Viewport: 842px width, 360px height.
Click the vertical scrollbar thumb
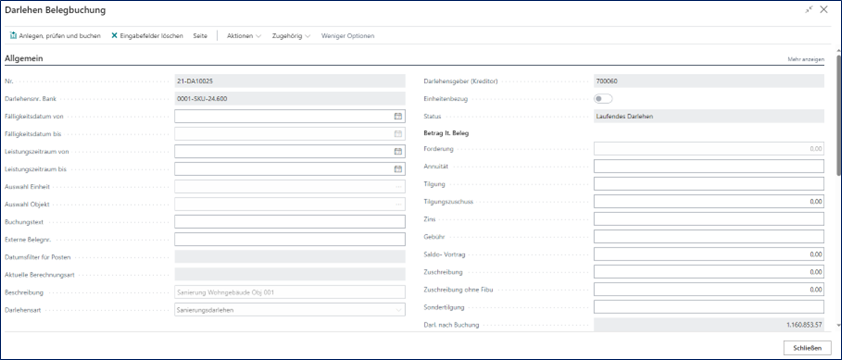click(838, 116)
